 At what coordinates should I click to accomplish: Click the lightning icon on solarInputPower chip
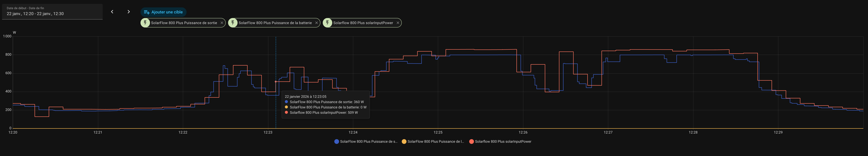[327, 23]
